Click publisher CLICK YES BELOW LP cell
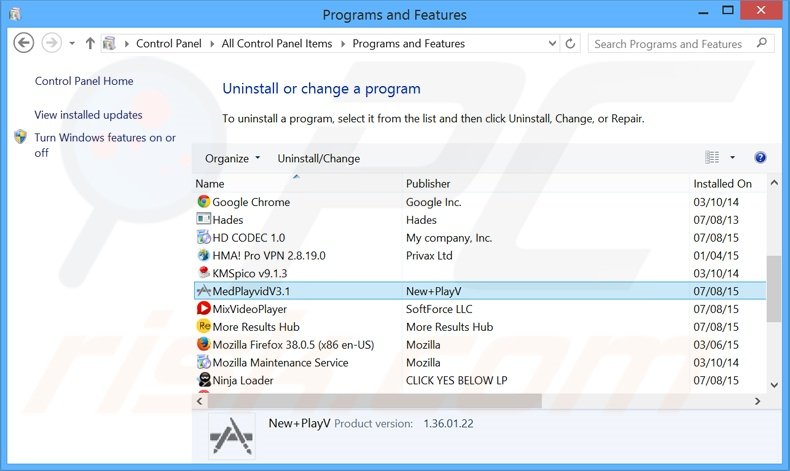The image size is (790, 471). [456, 380]
